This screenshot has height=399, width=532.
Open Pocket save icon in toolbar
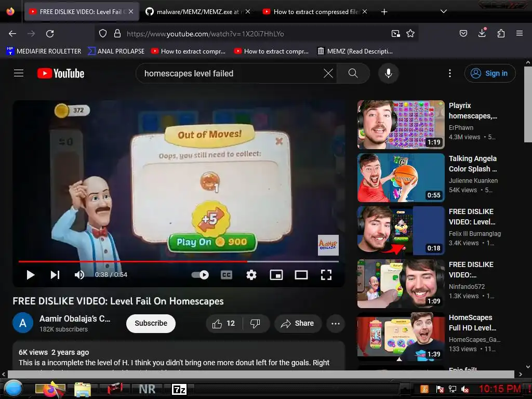point(463,33)
